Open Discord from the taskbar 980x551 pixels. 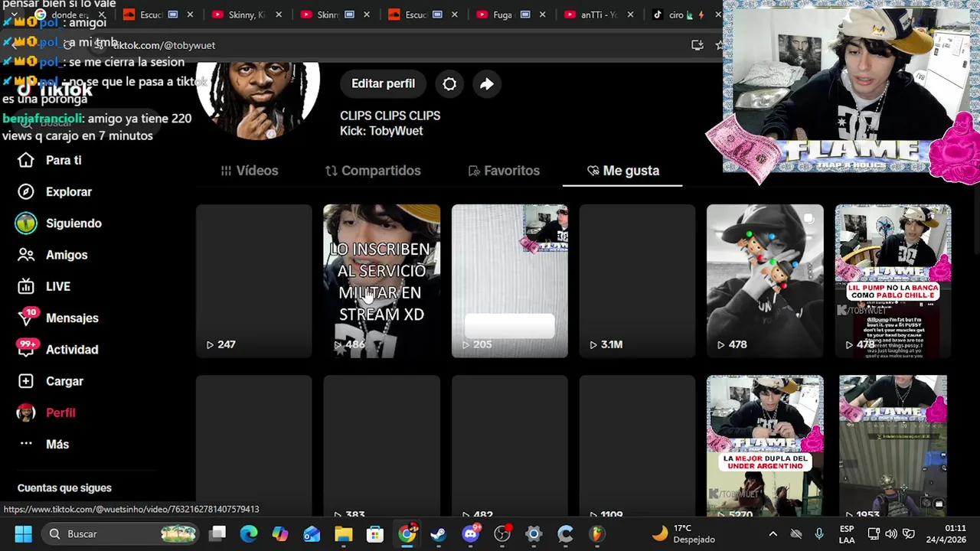coord(470,533)
